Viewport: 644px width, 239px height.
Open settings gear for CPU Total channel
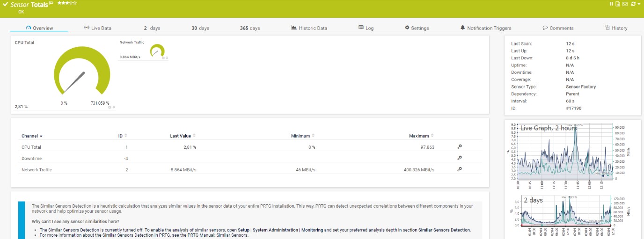tap(460, 147)
